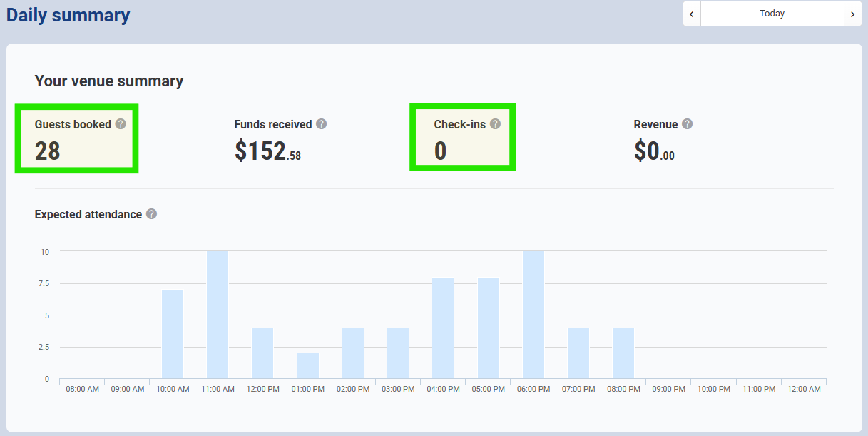Show the Revenue help info icon
868x436 pixels.
coord(687,124)
